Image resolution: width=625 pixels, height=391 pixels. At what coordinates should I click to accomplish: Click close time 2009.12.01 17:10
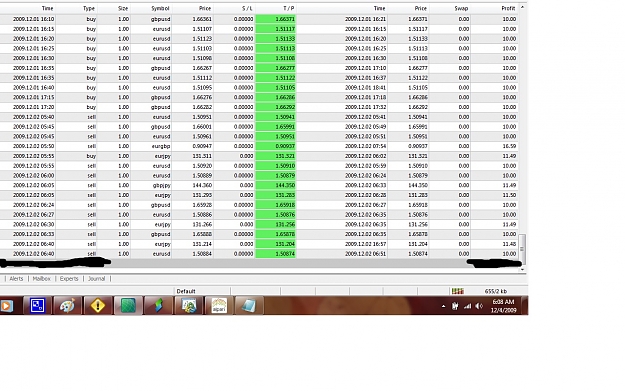[x=365, y=68]
